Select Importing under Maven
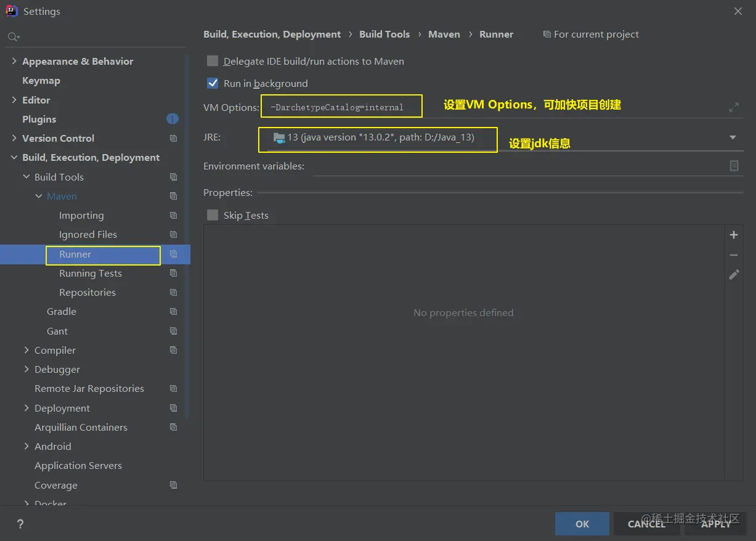Screen dimensions: 756x541 click(x=81, y=216)
